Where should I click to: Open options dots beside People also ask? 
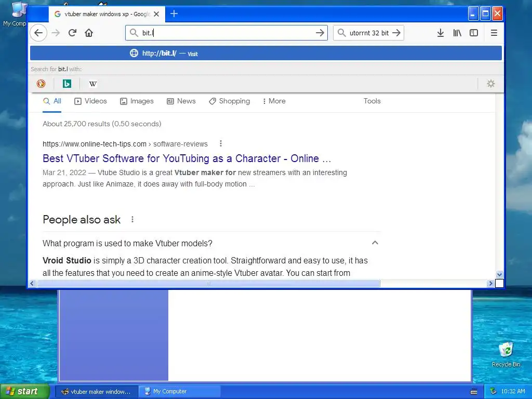(x=132, y=220)
